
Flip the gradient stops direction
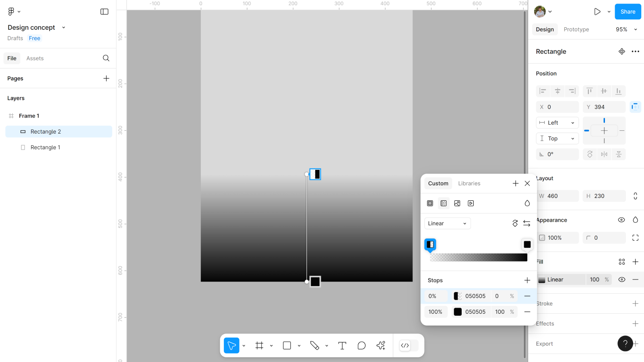point(526,223)
